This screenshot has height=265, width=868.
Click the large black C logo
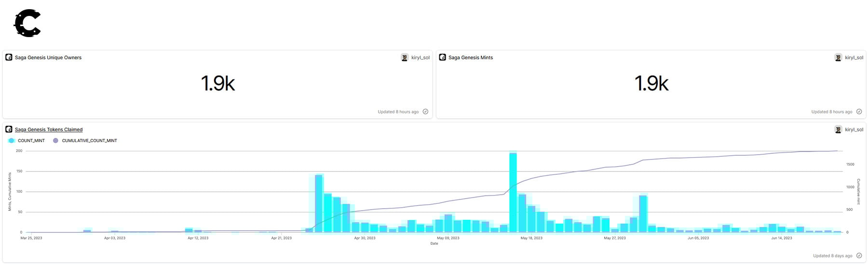pyautogui.click(x=27, y=23)
